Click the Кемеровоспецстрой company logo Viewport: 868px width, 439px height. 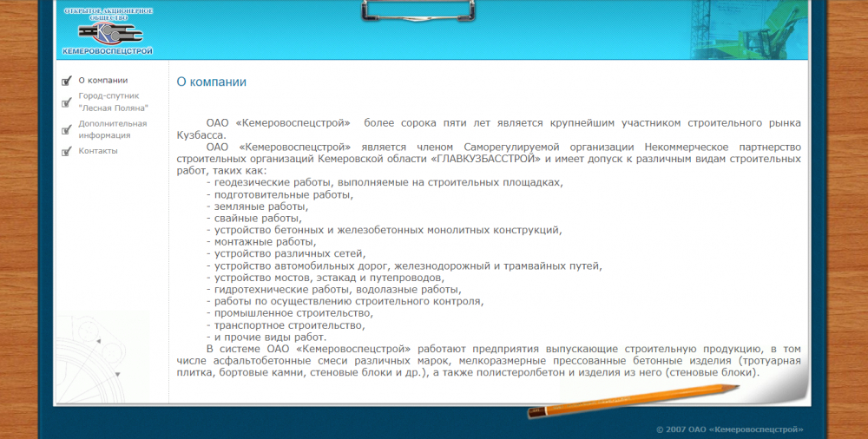[x=108, y=33]
